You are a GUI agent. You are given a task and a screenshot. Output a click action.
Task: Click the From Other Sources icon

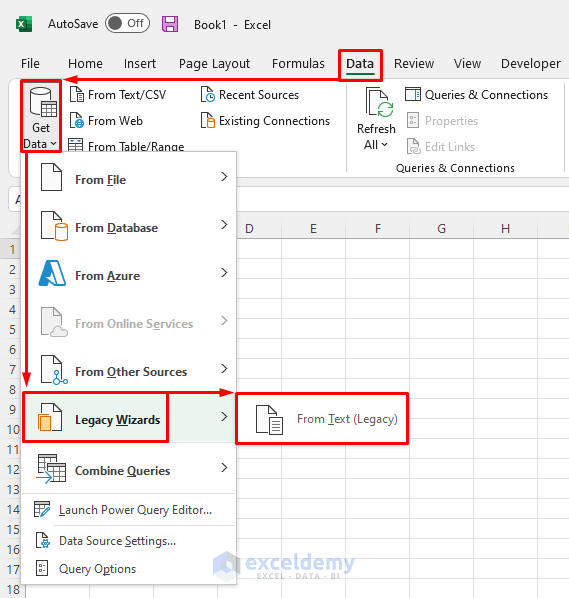click(54, 370)
